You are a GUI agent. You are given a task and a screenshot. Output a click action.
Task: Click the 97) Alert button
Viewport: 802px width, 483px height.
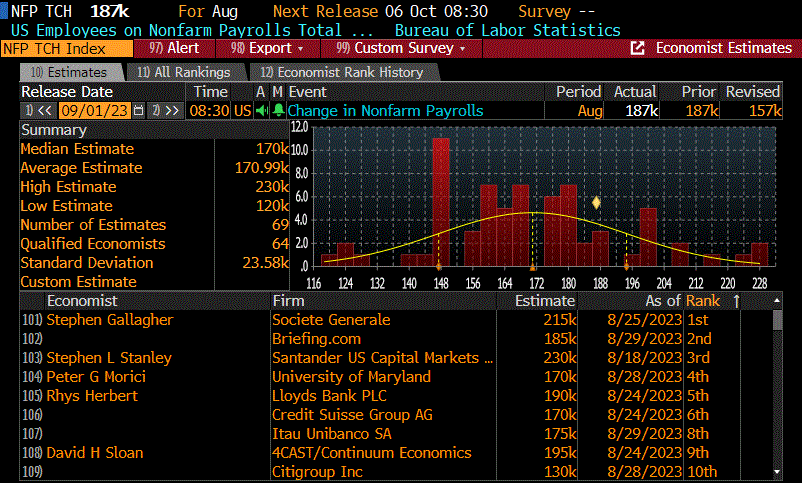[x=174, y=48]
